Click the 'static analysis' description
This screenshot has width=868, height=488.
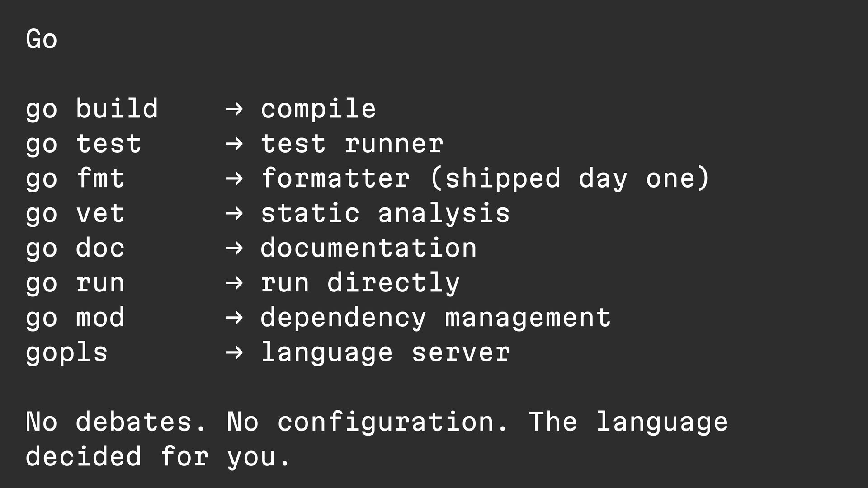385,214
